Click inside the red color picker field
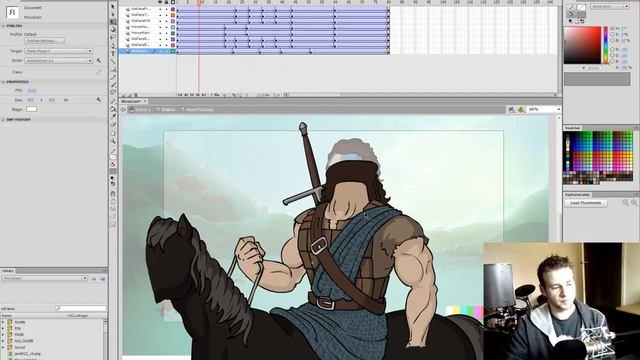 point(582,45)
